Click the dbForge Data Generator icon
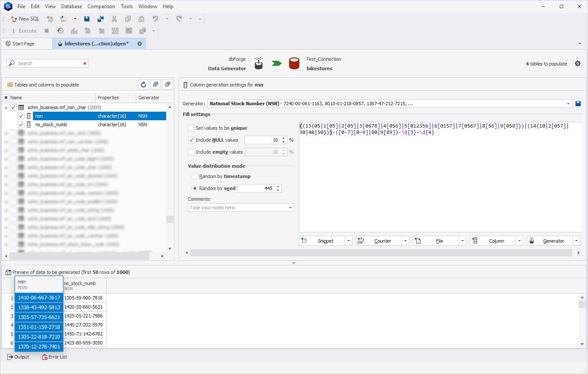 click(x=259, y=63)
